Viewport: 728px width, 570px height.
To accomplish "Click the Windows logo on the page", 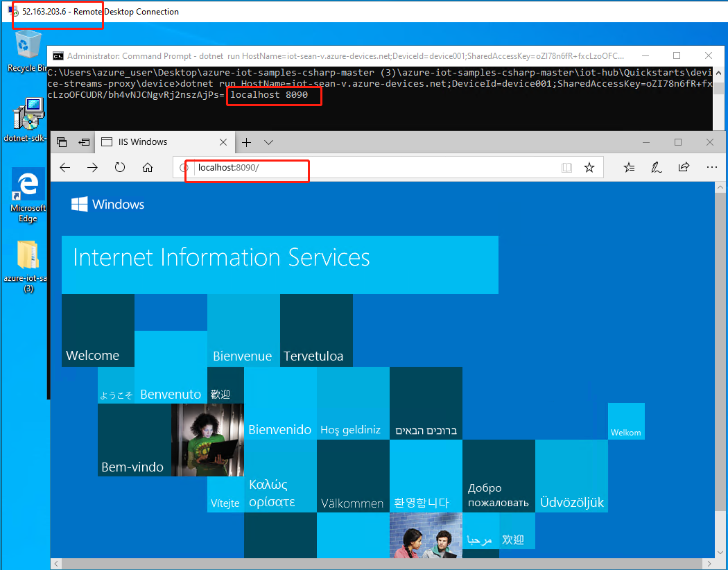I will click(x=107, y=205).
